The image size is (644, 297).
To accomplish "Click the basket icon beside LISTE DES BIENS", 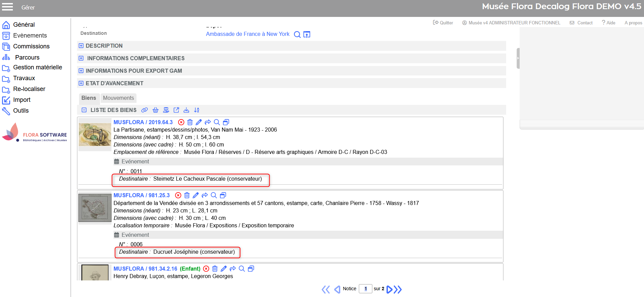I will [x=155, y=110].
